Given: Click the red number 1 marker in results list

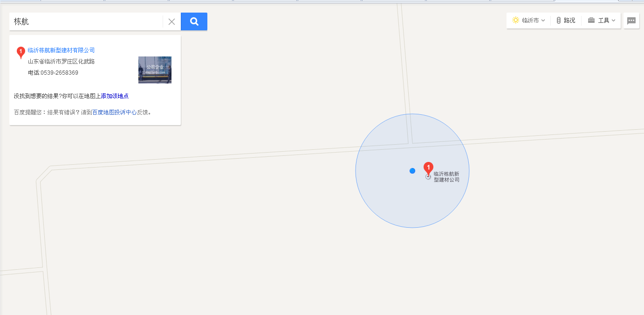Looking at the screenshot, I should [21, 53].
